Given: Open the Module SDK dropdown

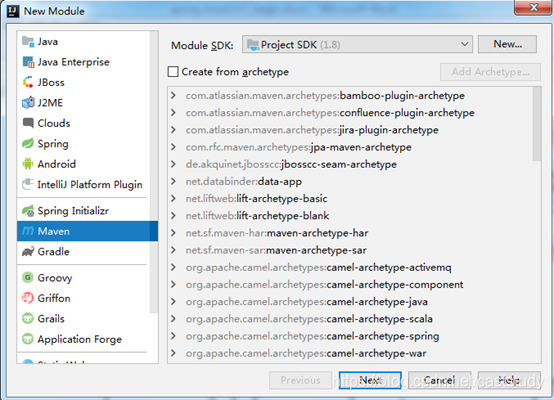Looking at the screenshot, I should click(x=357, y=45).
